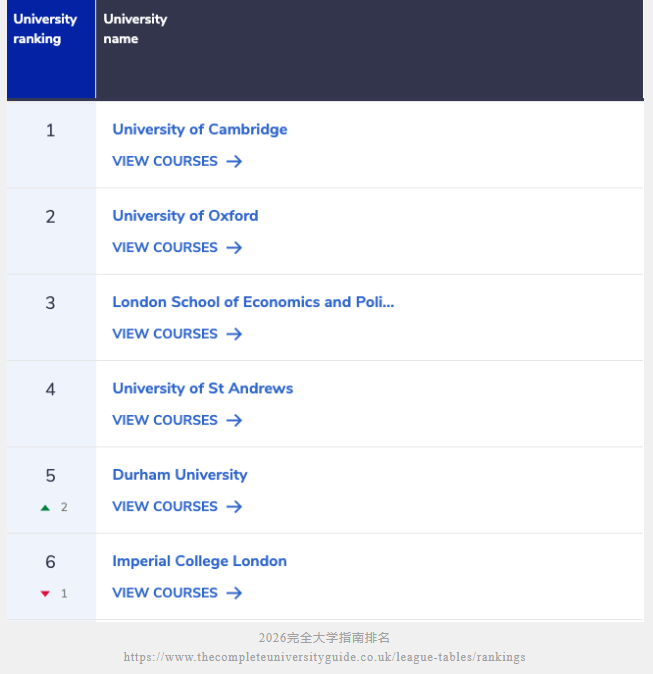
Task: Click VIEW COURSES for Durham University
Action: click(165, 507)
